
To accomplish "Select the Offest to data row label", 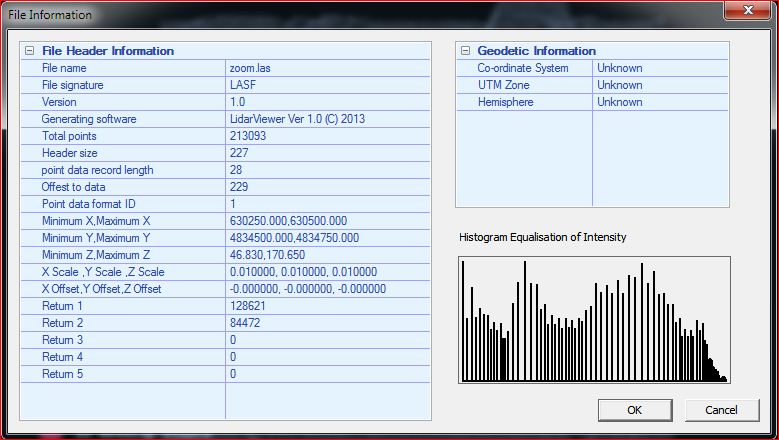I will pyautogui.click(x=74, y=187).
